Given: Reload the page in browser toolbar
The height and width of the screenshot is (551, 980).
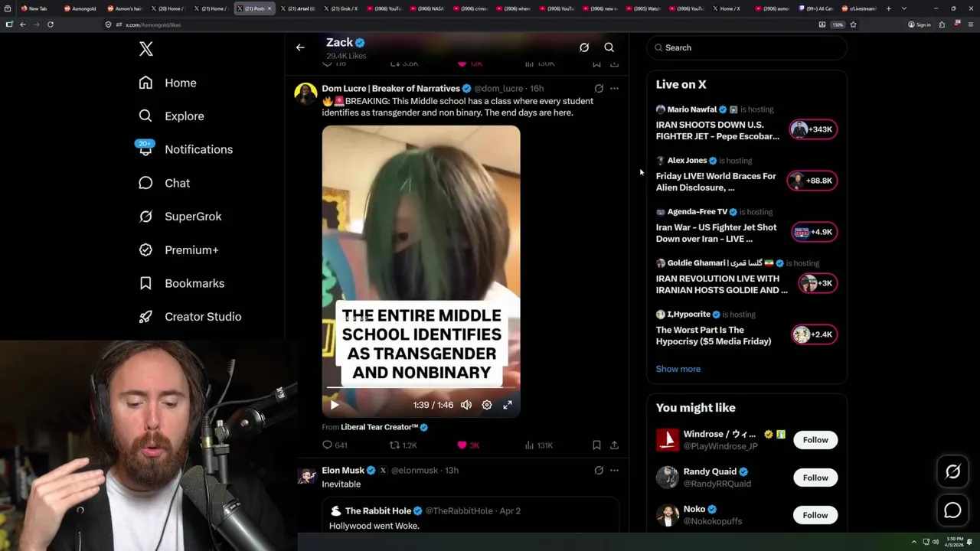Looking at the screenshot, I should (x=51, y=24).
